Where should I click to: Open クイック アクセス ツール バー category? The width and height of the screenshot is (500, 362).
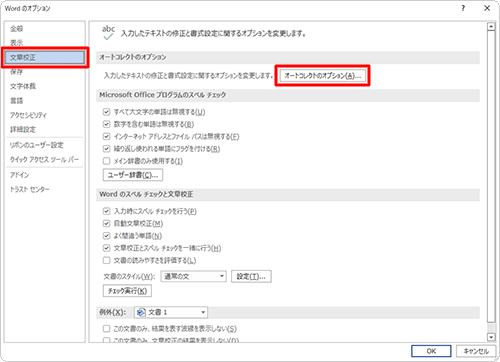pos(45,159)
